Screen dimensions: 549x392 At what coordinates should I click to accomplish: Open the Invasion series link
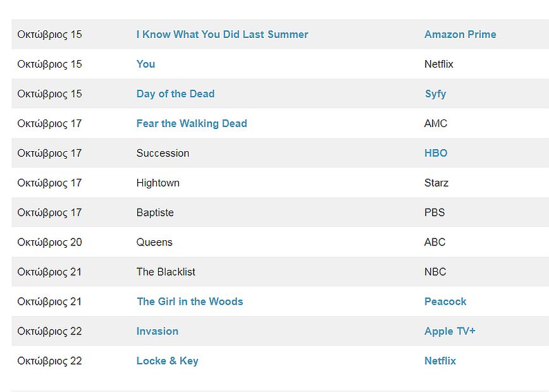pyautogui.click(x=157, y=331)
